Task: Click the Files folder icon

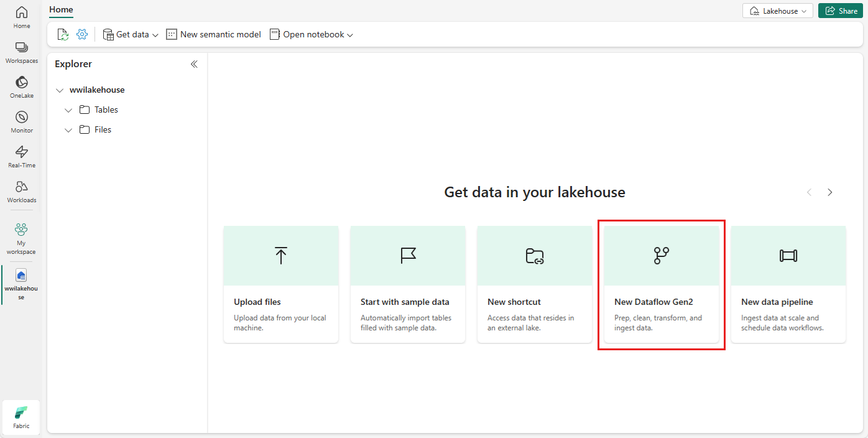Action: click(85, 129)
